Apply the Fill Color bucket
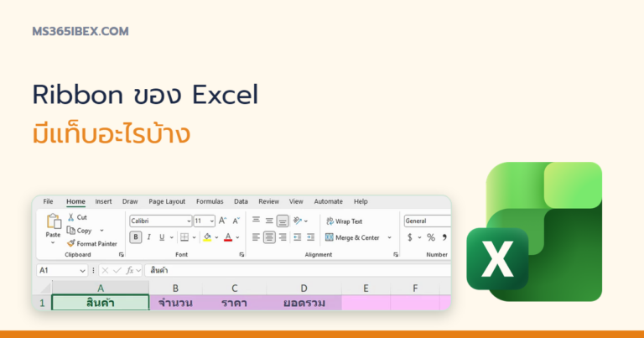 tap(207, 237)
